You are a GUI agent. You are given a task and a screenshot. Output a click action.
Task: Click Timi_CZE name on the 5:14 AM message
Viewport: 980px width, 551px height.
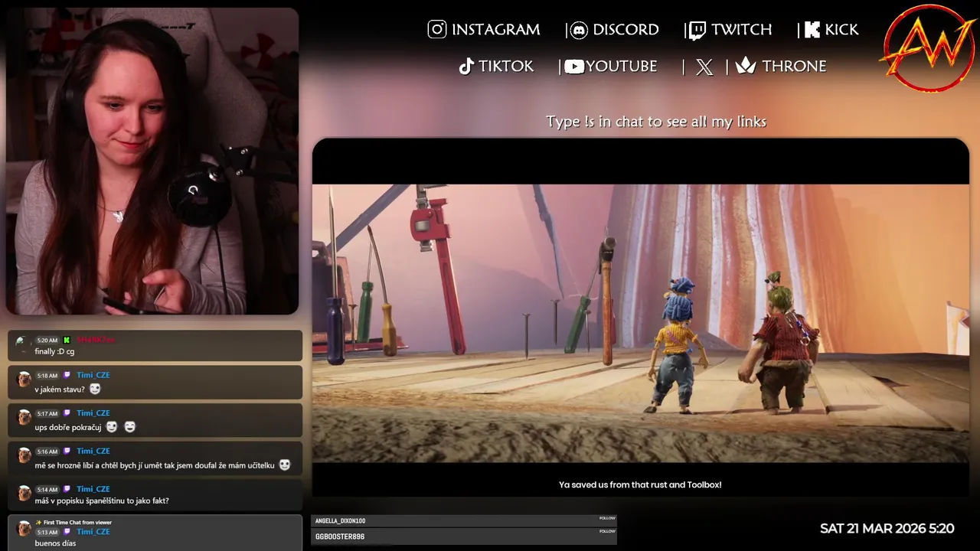tap(93, 489)
